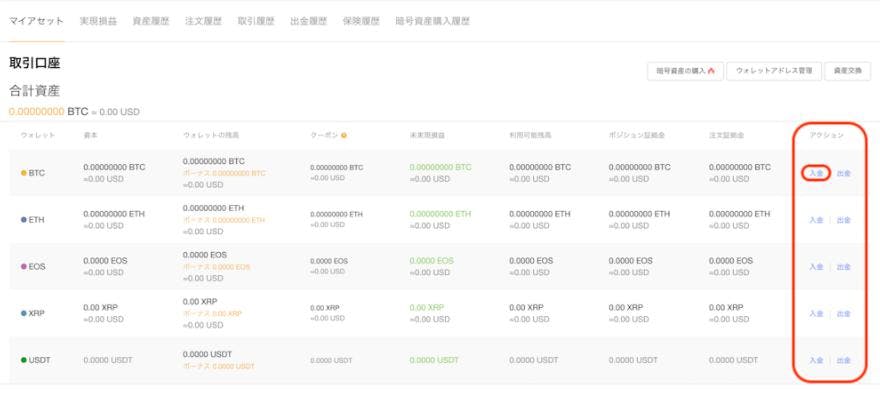
Task: Click the ウォレット column header
Action: [x=38, y=135]
